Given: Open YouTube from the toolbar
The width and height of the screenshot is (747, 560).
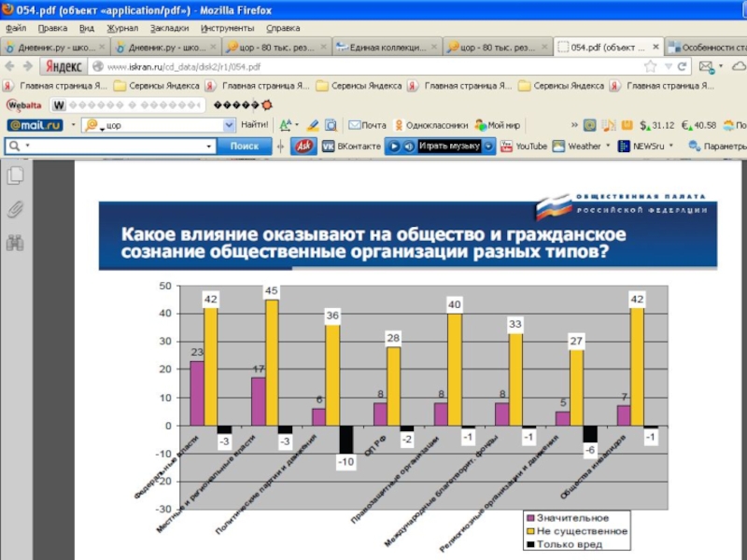Looking at the screenshot, I should pyautogui.click(x=524, y=147).
